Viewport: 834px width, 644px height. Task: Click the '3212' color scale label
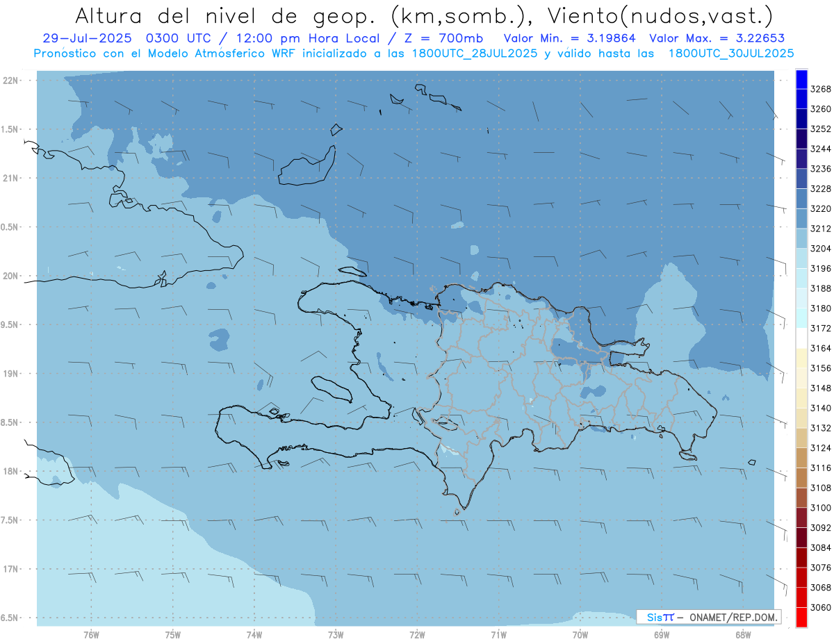820,229
